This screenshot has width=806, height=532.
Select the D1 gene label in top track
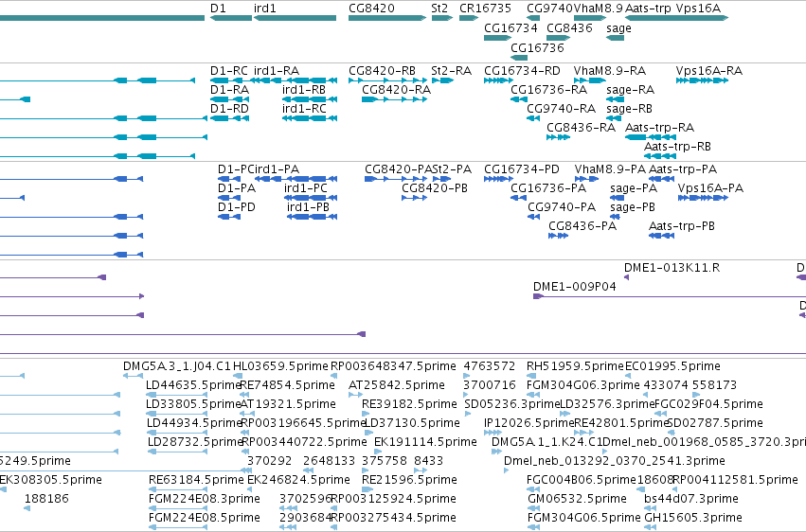pyautogui.click(x=218, y=9)
